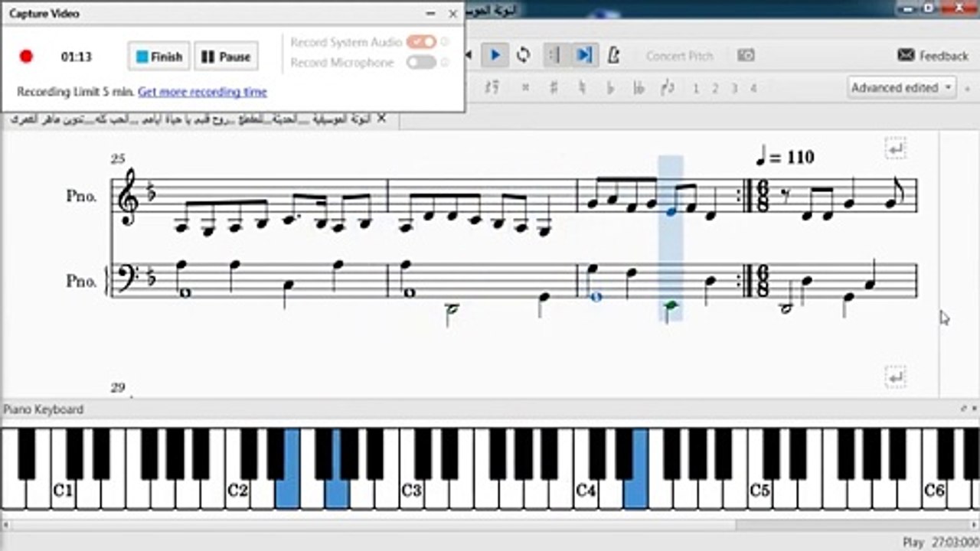Click the Piano Keyboard panel title
This screenshot has height=551, width=980.
click(44, 409)
